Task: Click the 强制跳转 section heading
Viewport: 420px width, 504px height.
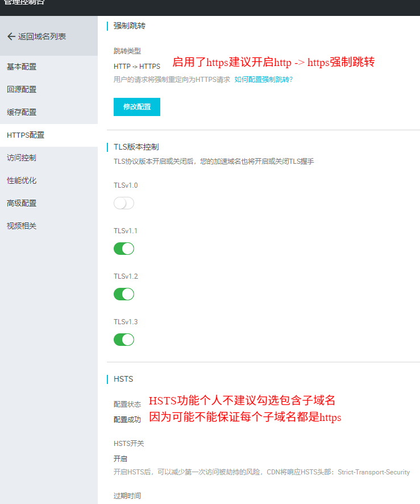Action: tap(130, 26)
